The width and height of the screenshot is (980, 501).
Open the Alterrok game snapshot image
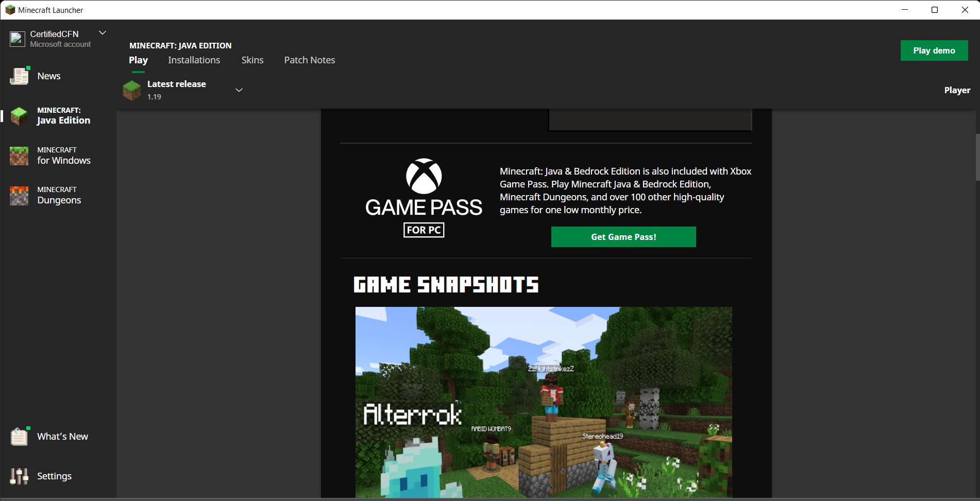[544, 402]
